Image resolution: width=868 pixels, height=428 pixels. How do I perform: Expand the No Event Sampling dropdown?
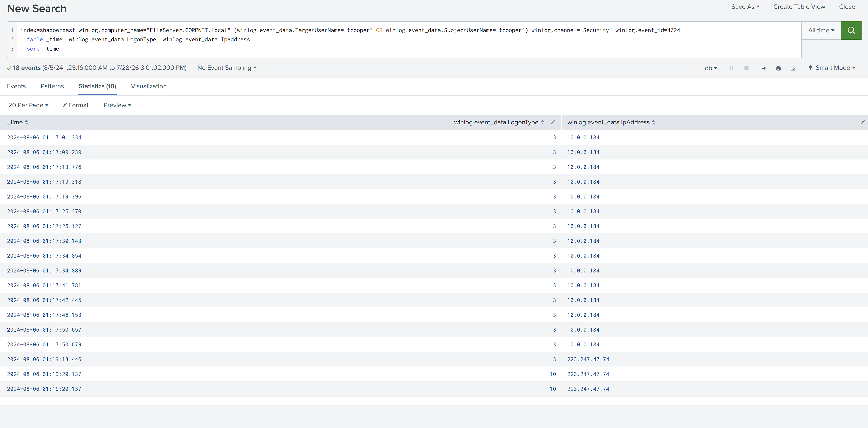point(227,68)
